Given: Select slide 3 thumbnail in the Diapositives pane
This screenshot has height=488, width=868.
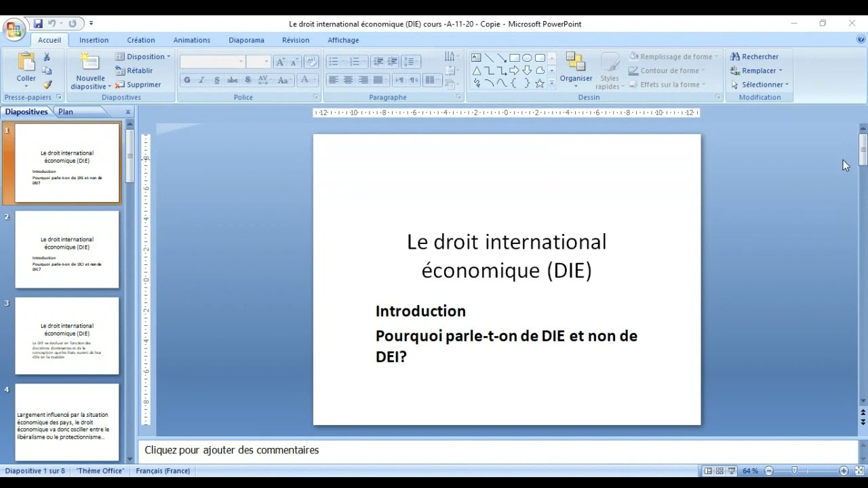Looking at the screenshot, I should coord(67,336).
